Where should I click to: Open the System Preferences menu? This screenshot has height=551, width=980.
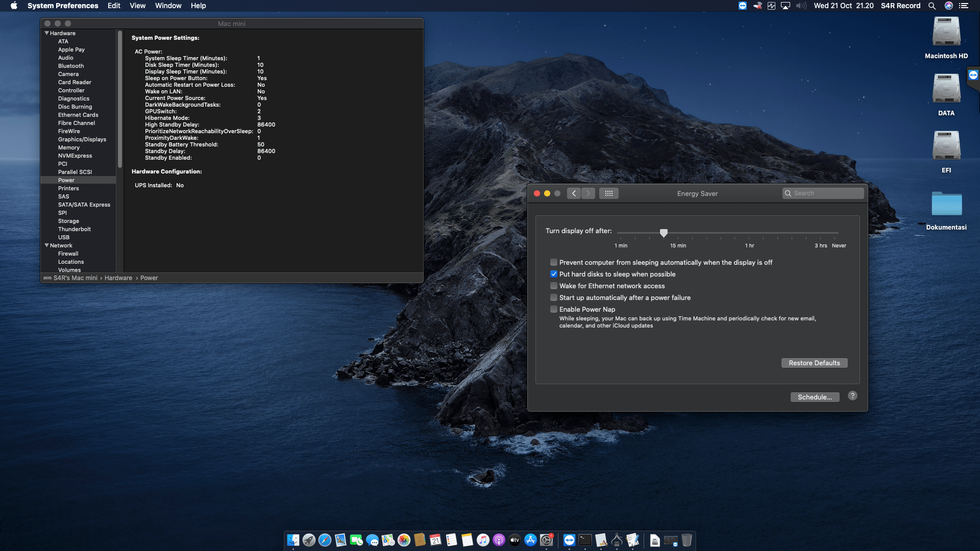(63, 6)
